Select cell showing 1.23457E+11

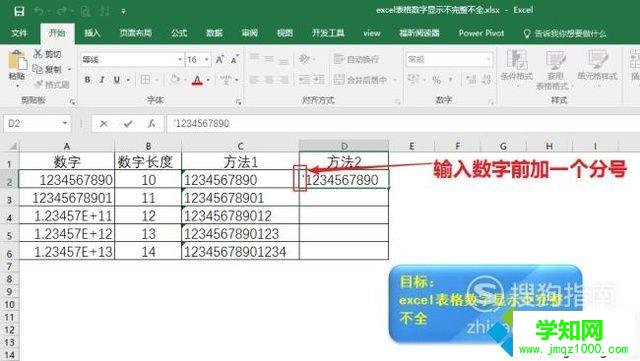click(67, 216)
